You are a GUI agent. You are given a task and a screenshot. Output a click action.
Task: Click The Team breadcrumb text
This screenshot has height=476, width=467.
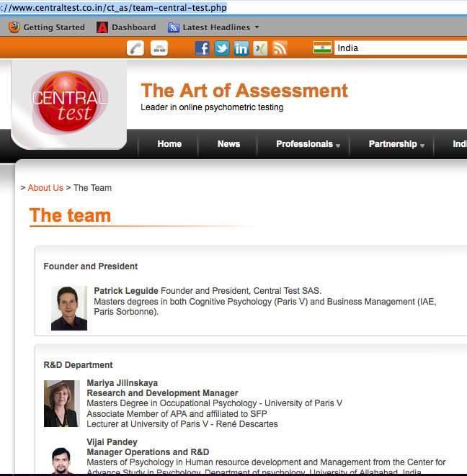coord(92,188)
